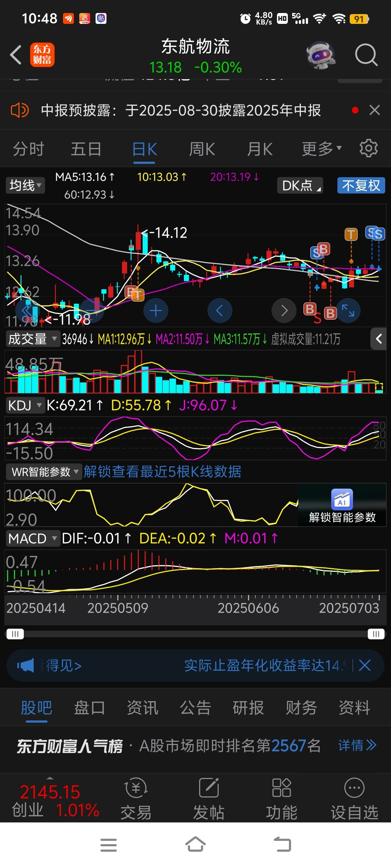Open the 研报 tab

(x=248, y=708)
